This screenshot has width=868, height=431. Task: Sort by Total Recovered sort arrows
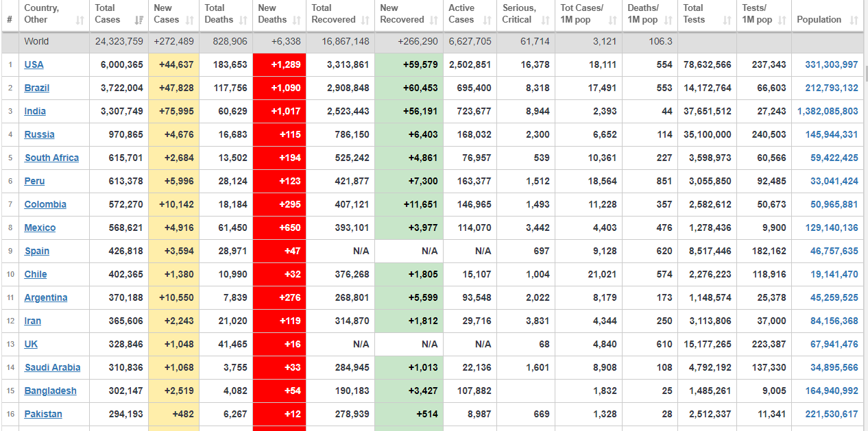(x=366, y=21)
